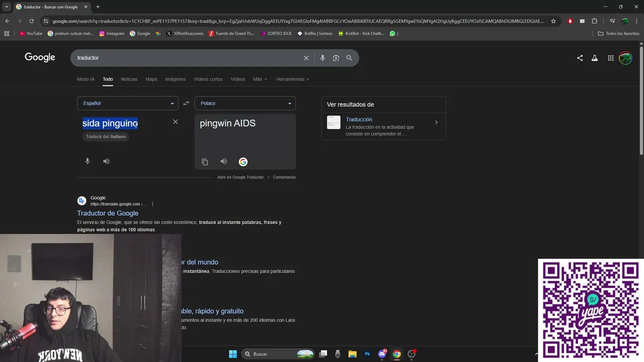Screen dimensions: 644x362
Task: Click the page vertical scrollbar
Action: pos(641,101)
